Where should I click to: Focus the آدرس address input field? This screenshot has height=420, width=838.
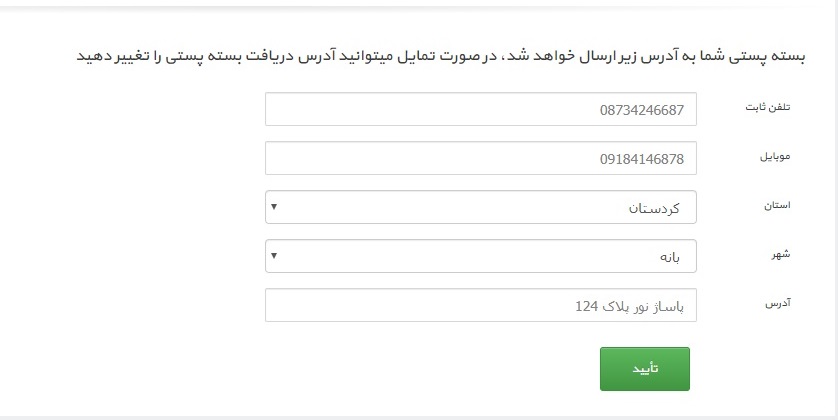pyautogui.click(x=480, y=305)
